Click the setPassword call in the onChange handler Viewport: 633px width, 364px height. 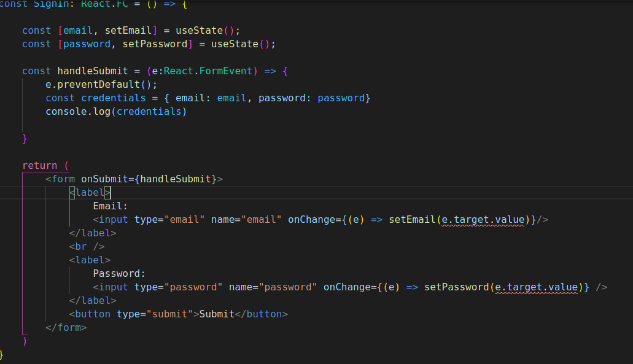457,287
